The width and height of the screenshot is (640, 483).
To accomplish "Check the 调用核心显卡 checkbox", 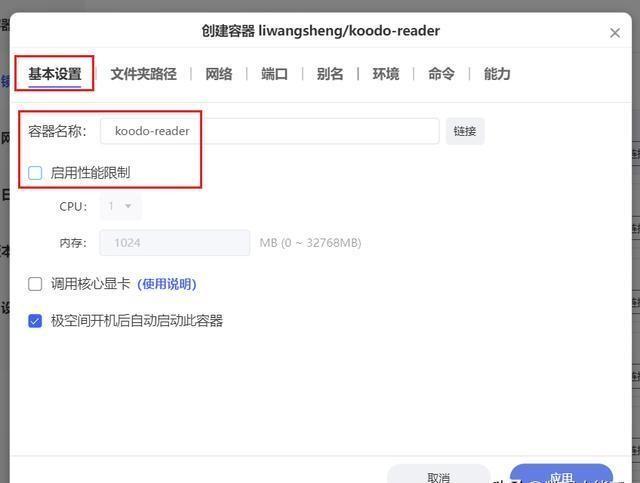I will [35, 284].
